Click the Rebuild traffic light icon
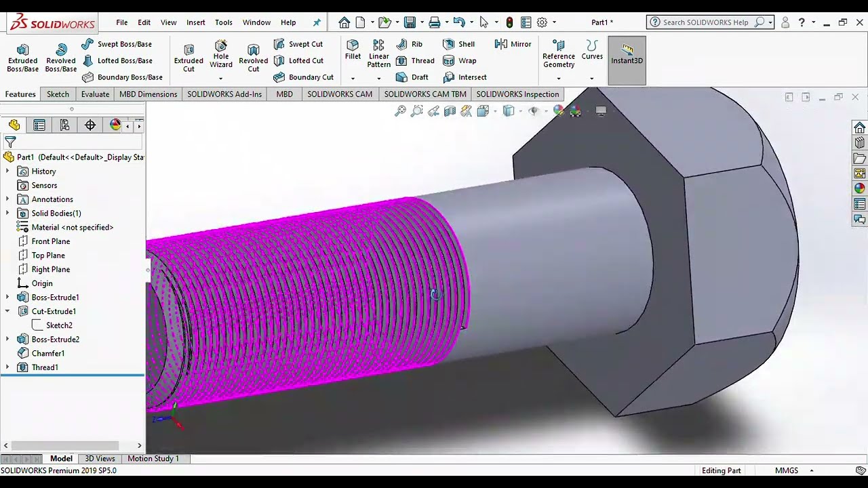Viewport: 868px width, 488px height. click(x=509, y=22)
